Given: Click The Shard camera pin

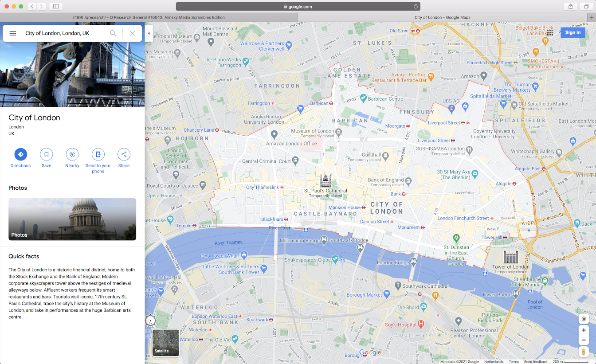Looking at the screenshot, I should [423, 306].
